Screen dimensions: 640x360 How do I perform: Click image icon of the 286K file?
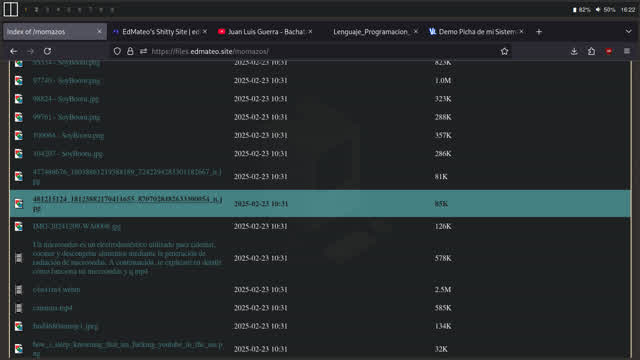19,154
